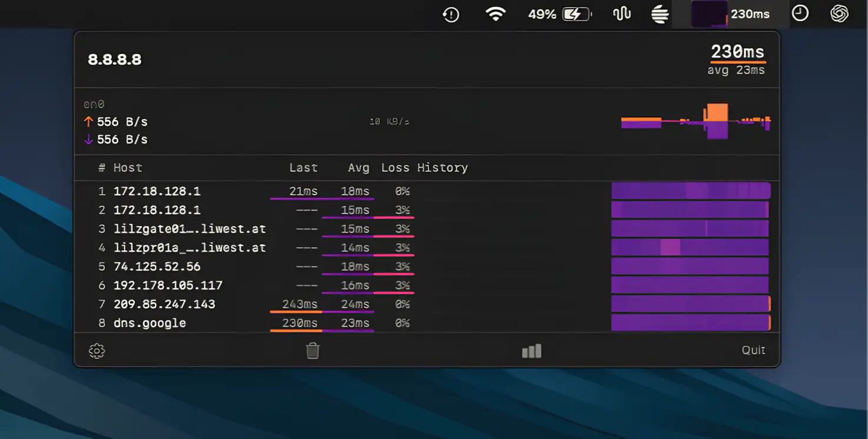
Task: Open the ChatGPT menu bar icon
Action: tap(839, 14)
